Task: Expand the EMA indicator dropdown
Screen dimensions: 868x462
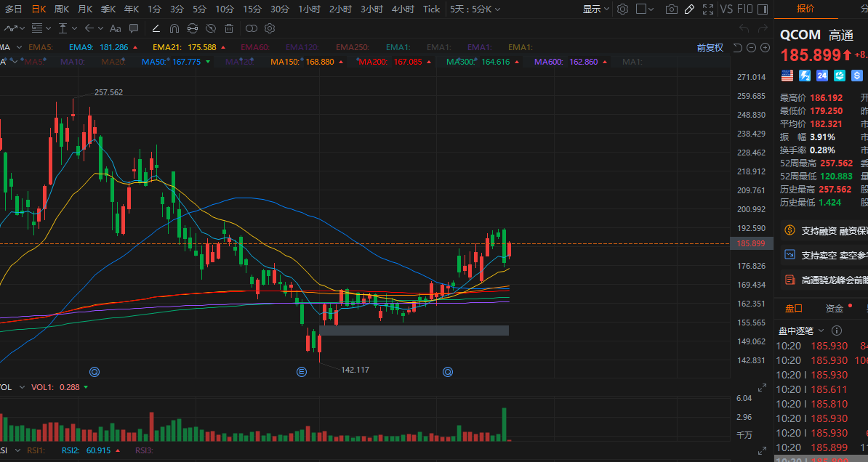Action: pos(20,48)
